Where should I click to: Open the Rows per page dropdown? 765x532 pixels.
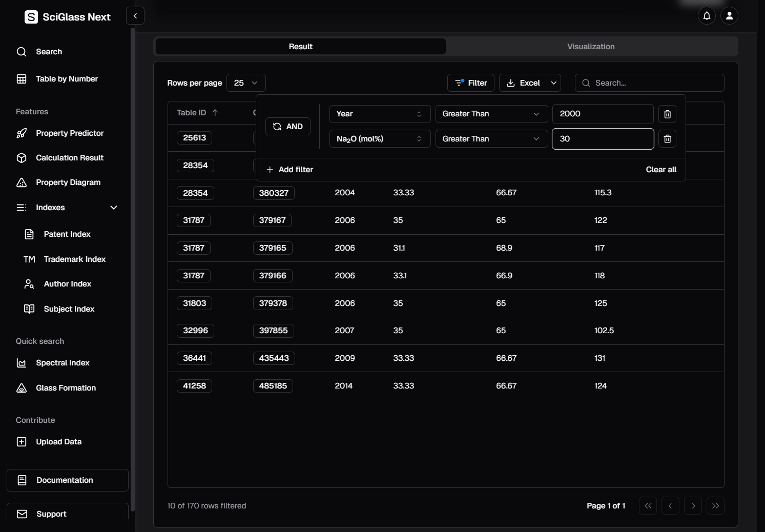click(x=246, y=83)
